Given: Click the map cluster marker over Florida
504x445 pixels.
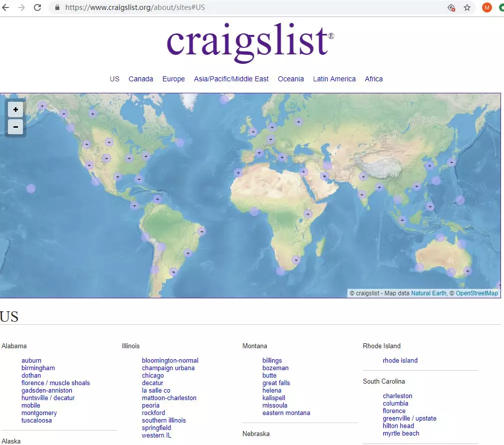Looking at the screenshot, I should (x=139, y=179).
